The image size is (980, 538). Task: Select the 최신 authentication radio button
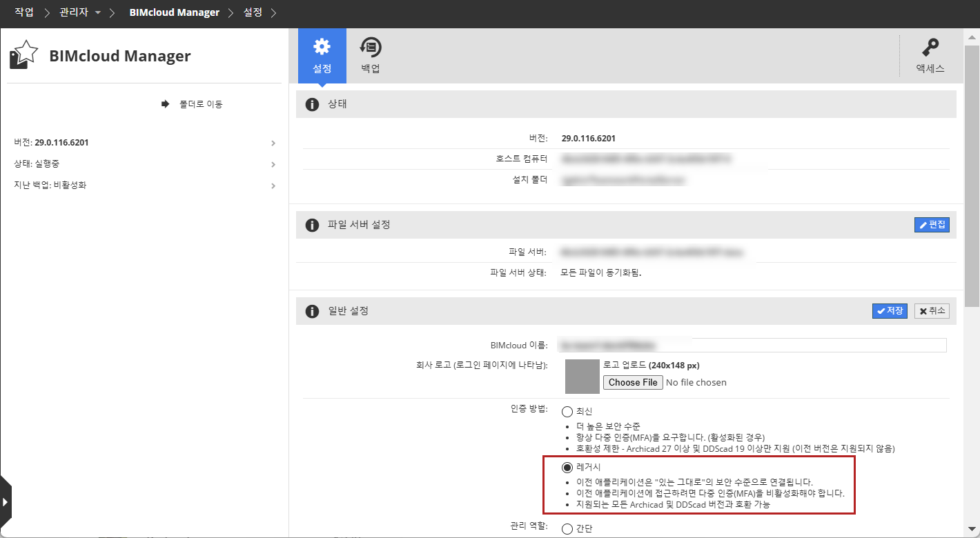[567, 412]
